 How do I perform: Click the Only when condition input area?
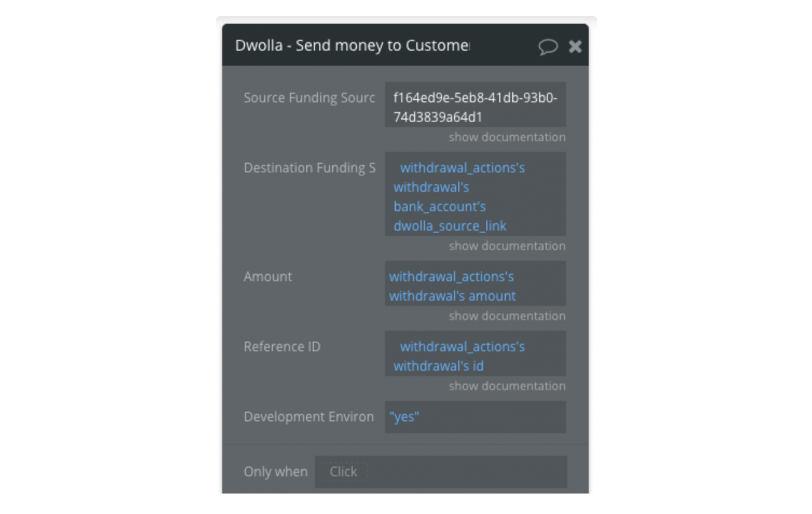point(441,472)
